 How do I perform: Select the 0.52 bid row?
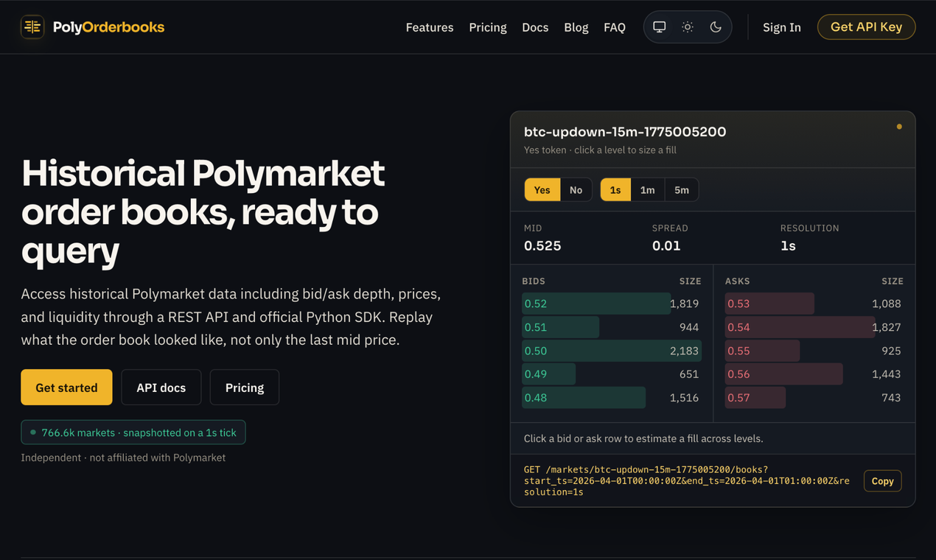(x=611, y=304)
